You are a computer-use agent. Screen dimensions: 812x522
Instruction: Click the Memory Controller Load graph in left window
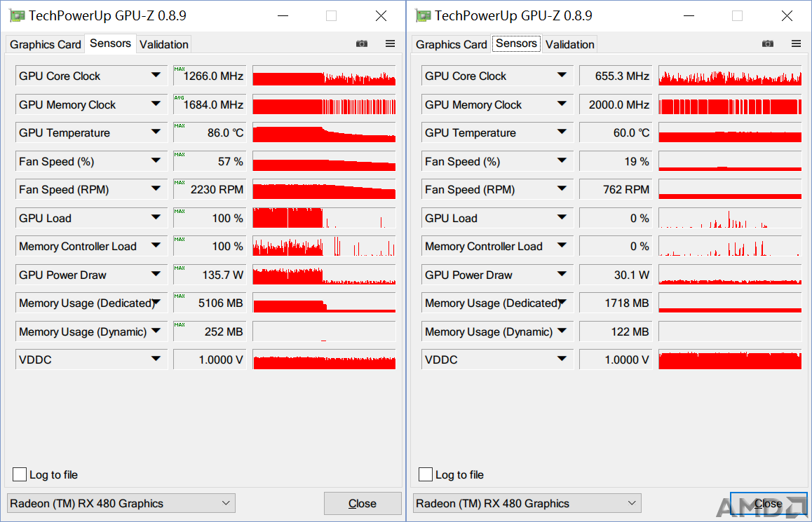pos(324,246)
